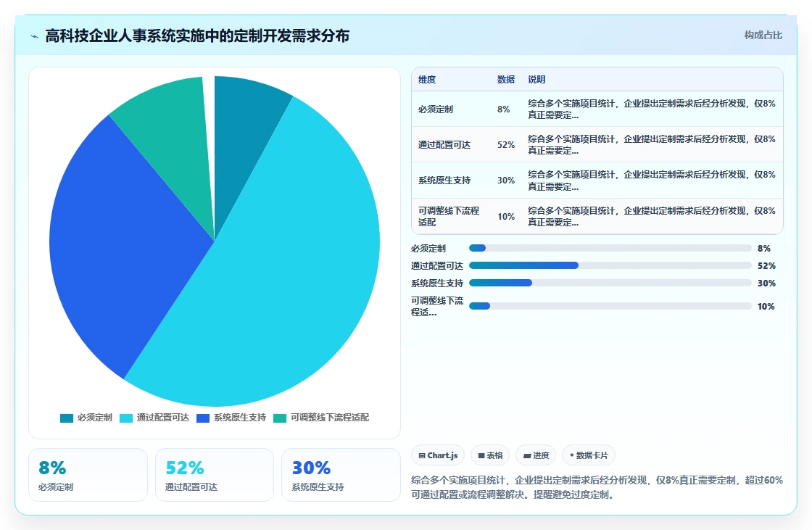This screenshot has height=530, width=812.
Task: Click the Chart.js tag icon
Action: click(422, 455)
